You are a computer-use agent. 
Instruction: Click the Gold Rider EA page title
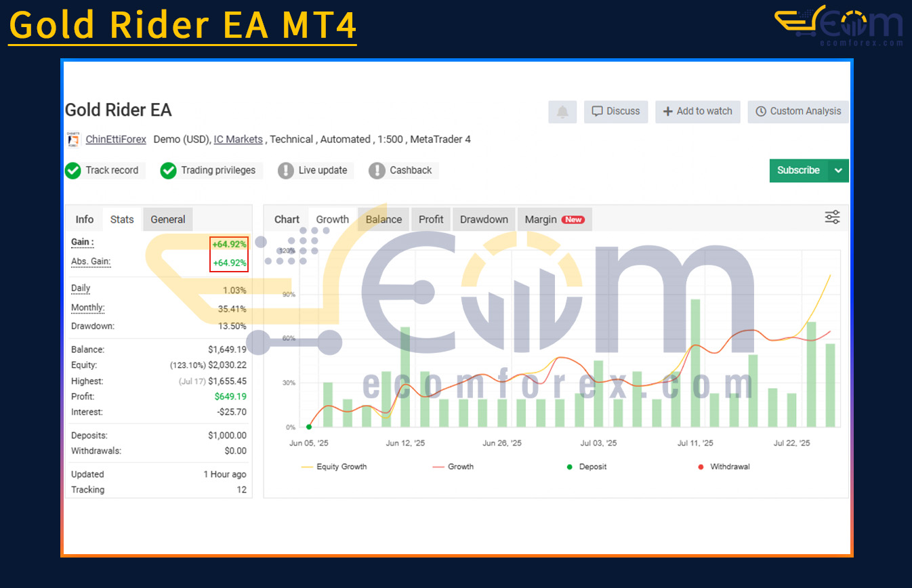119,110
